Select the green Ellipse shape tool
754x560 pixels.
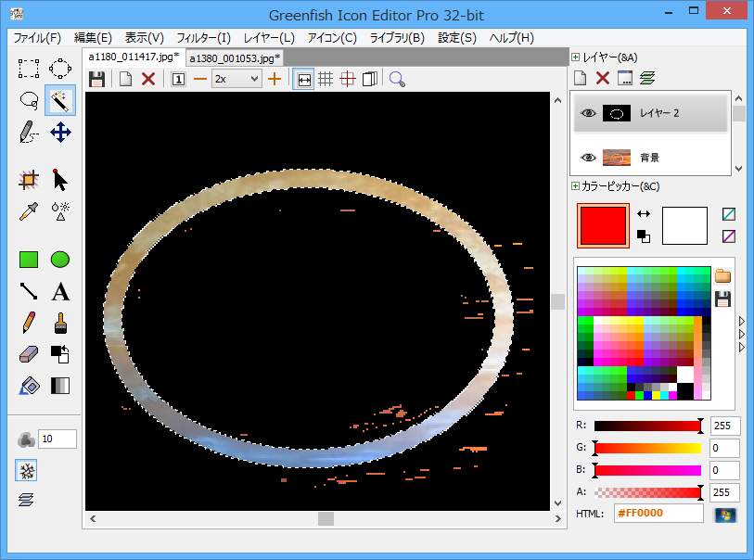click(60, 260)
